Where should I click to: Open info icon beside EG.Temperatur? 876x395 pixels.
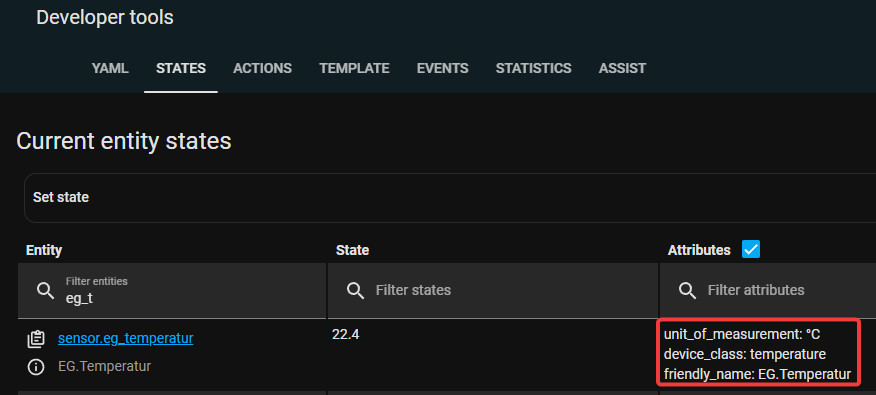point(36,367)
